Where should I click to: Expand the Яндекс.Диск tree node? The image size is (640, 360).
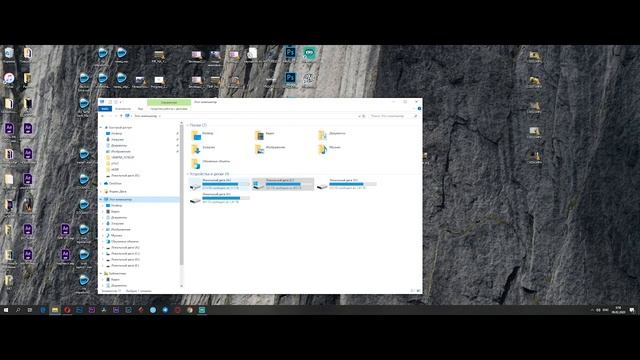click(x=101, y=191)
